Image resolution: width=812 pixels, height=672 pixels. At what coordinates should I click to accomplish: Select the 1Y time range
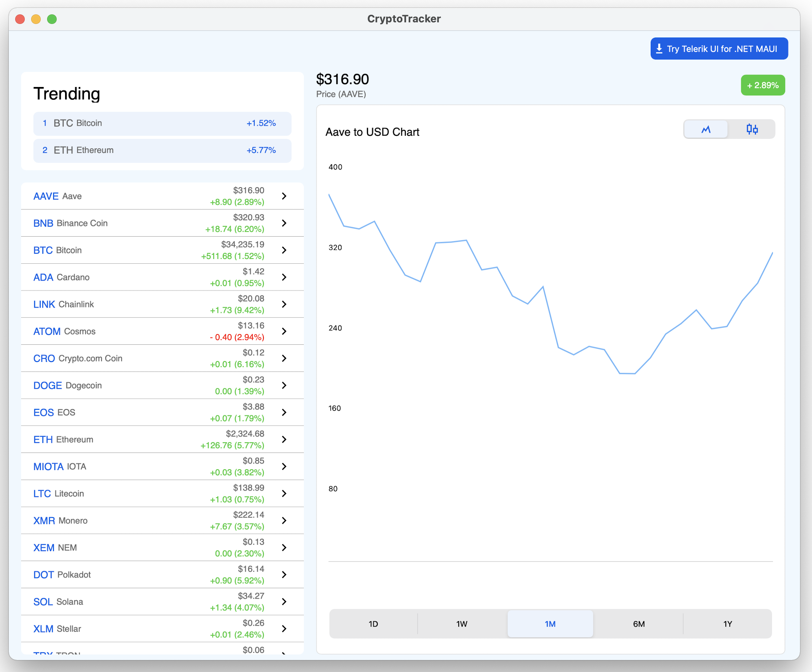click(727, 624)
